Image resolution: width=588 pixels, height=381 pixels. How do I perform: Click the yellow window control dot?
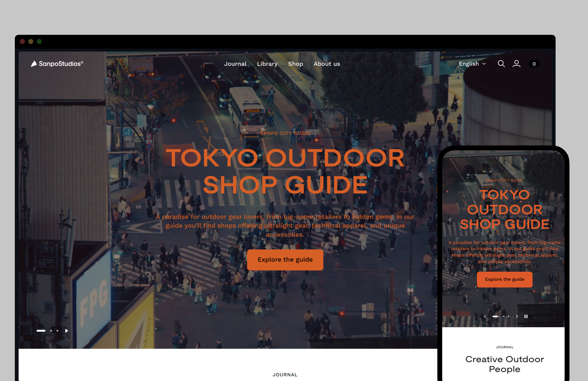pos(31,41)
